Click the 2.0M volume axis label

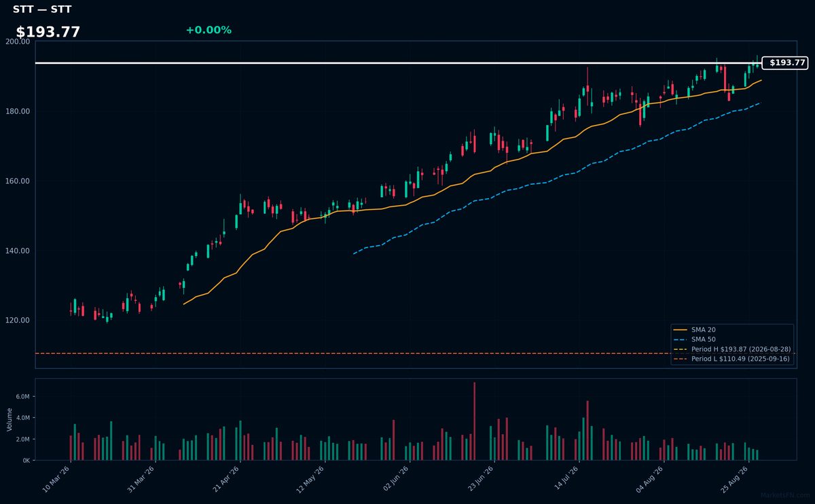(x=24, y=439)
